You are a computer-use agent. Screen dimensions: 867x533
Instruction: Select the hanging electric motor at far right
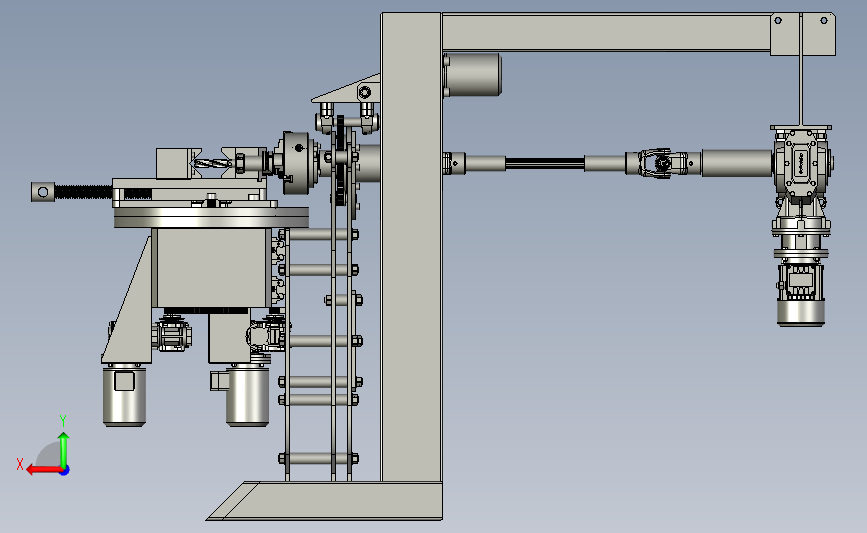pos(801,296)
